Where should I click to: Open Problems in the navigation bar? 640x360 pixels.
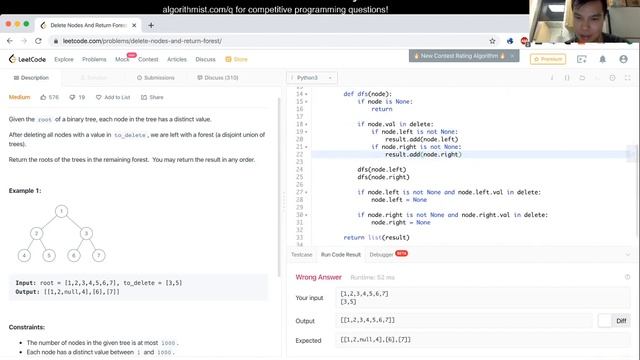[x=94, y=59]
